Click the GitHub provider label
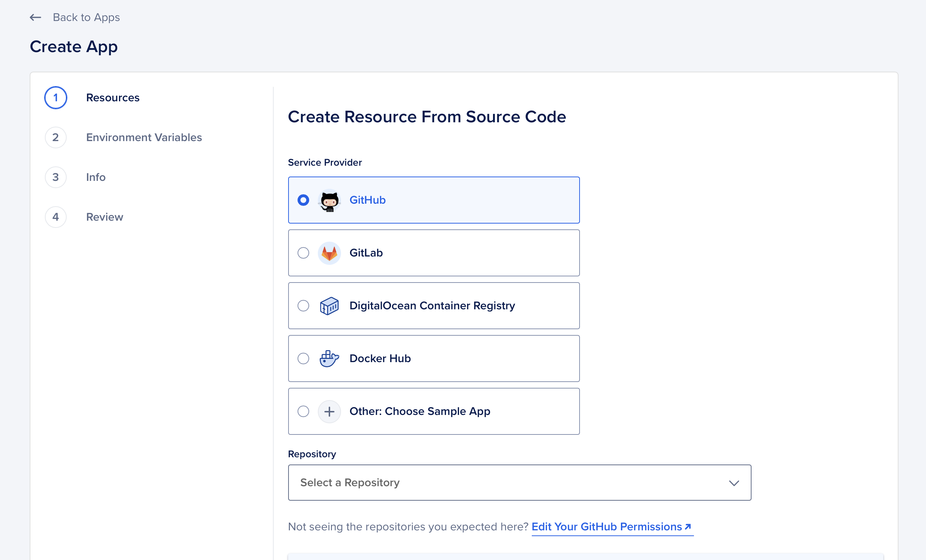926x560 pixels. tap(367, 200)
